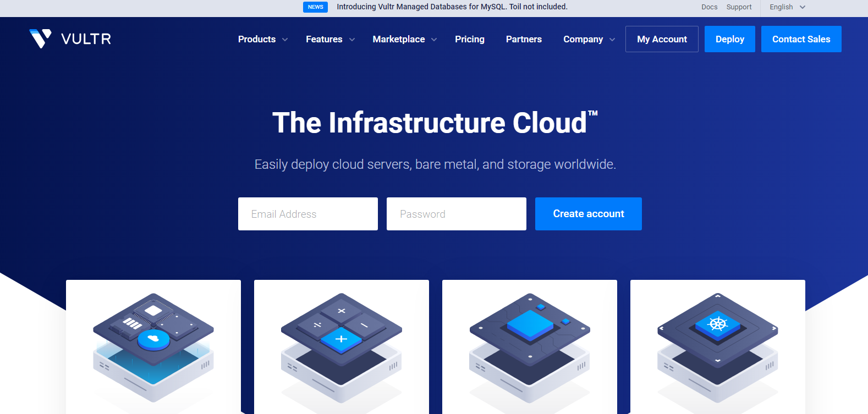Click the Vultr logo

(x=70, y=39)
